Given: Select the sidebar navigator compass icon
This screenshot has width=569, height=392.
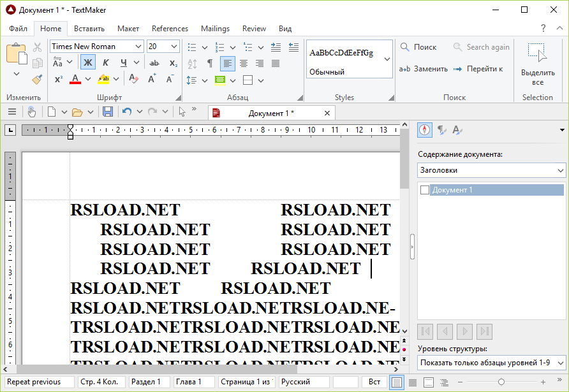Looking at the screenshot, I should 425,130.
